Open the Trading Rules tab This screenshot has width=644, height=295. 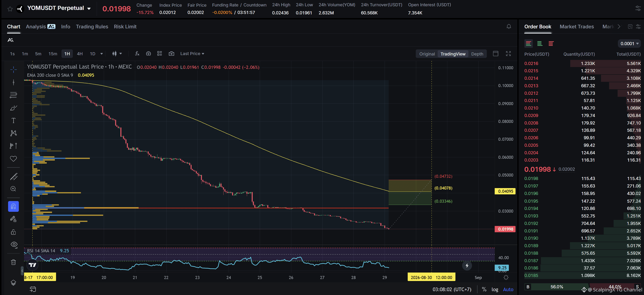click(x=92, y=27)
